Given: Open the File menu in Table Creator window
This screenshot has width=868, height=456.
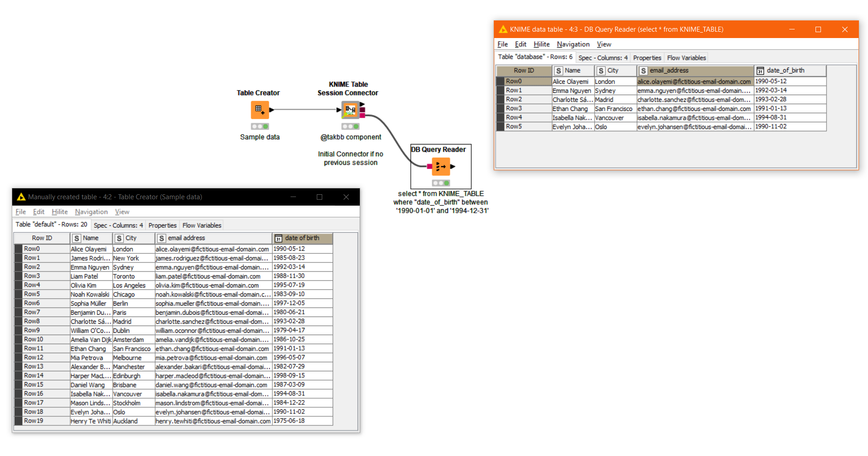Looking at the screenshot, I should pos(20,211).
